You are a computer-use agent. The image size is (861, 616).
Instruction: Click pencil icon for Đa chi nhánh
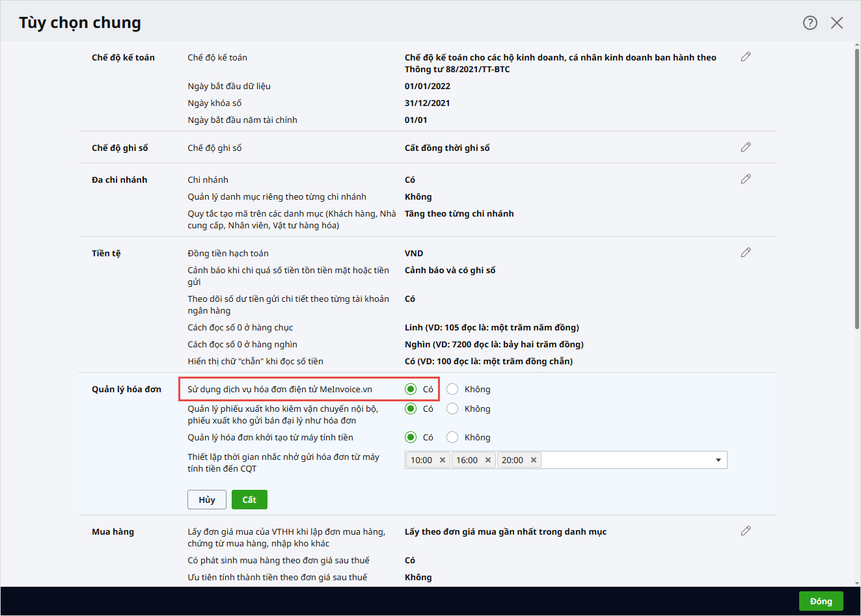pyautogui.click(x=746, y=179)
